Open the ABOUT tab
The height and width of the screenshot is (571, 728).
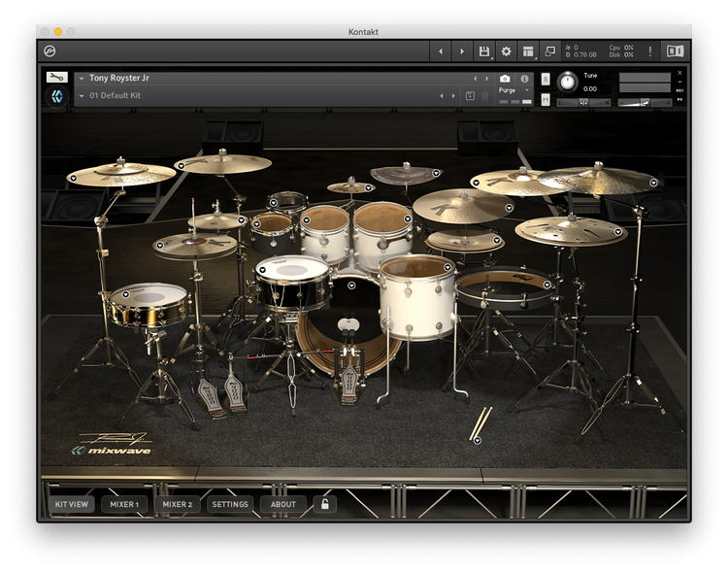pyautogui.click(x=283, y=504)
